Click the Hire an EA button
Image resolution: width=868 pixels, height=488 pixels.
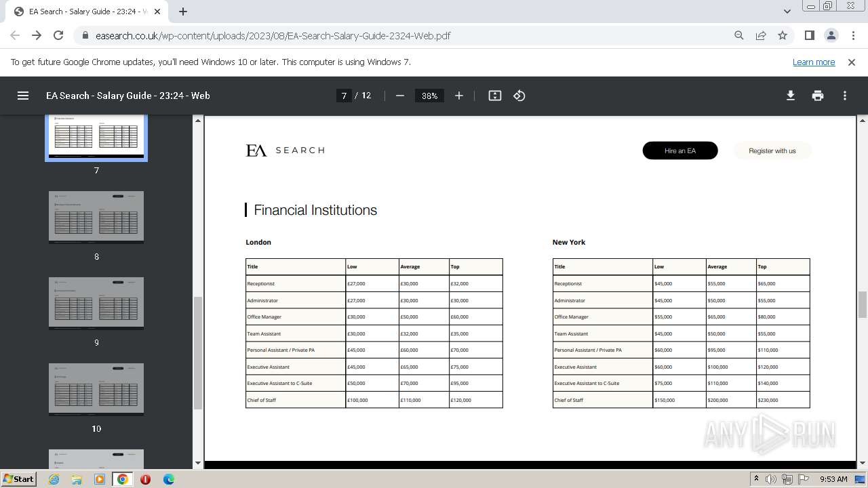pos(680,150)
